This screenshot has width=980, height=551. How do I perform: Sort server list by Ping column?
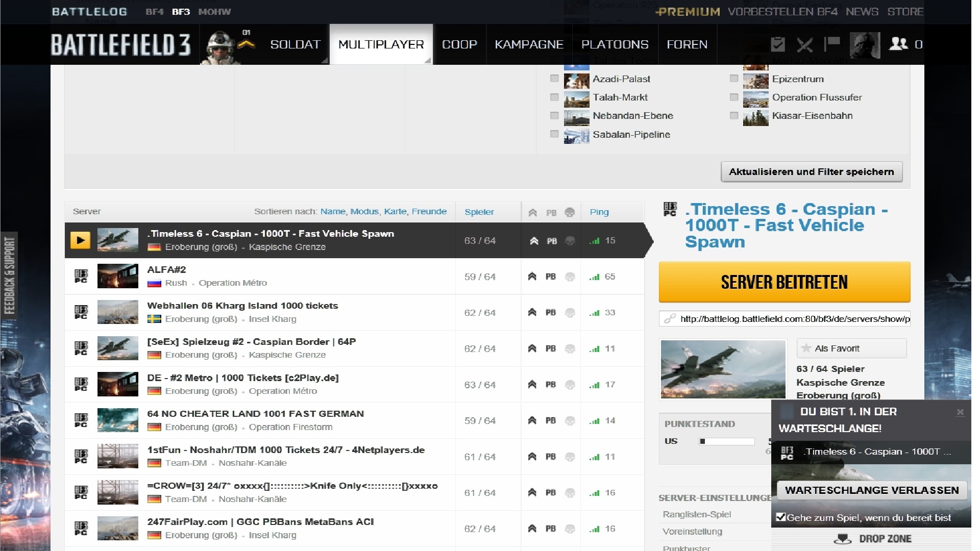point(599,212)
